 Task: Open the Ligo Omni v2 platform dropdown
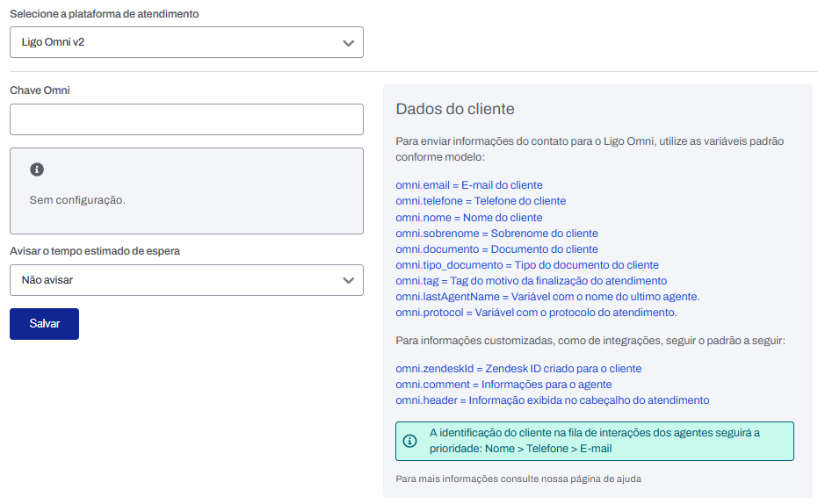186,42
